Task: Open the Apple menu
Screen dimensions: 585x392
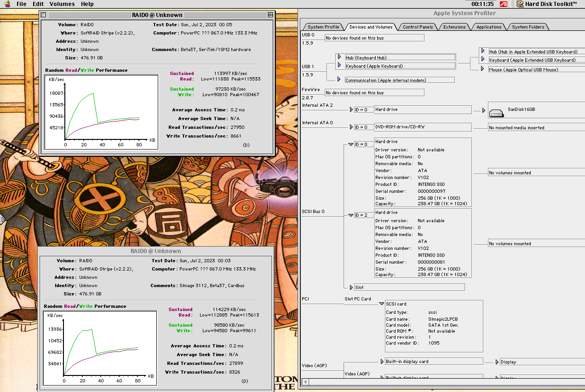Action: click(x=7, y=4)
